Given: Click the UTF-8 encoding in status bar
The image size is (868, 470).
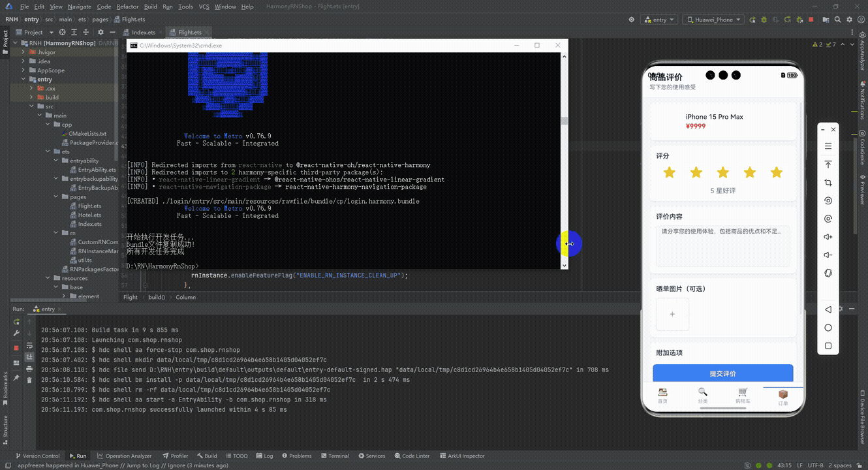Looking at the screenshot, I should [x=815, y=465].
